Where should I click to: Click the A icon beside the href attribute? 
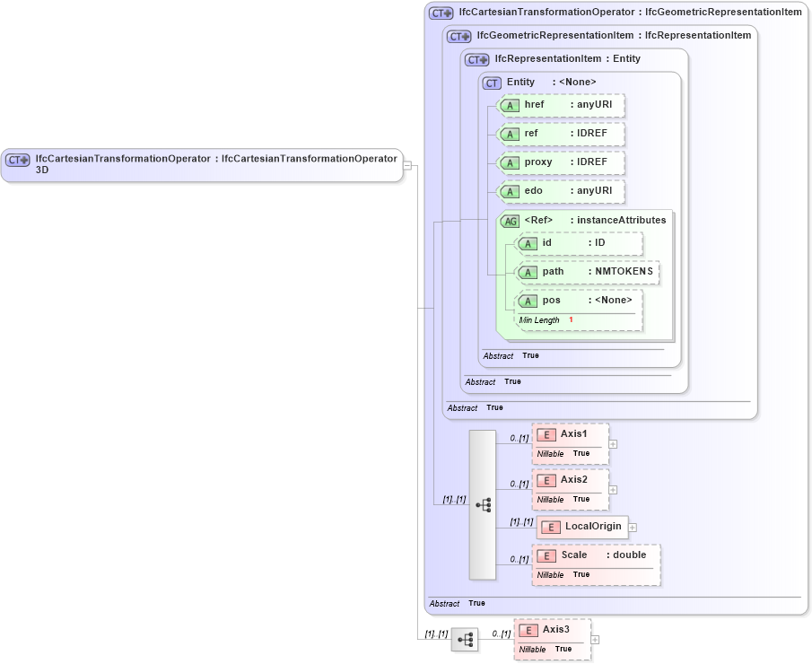coord(509,105)
